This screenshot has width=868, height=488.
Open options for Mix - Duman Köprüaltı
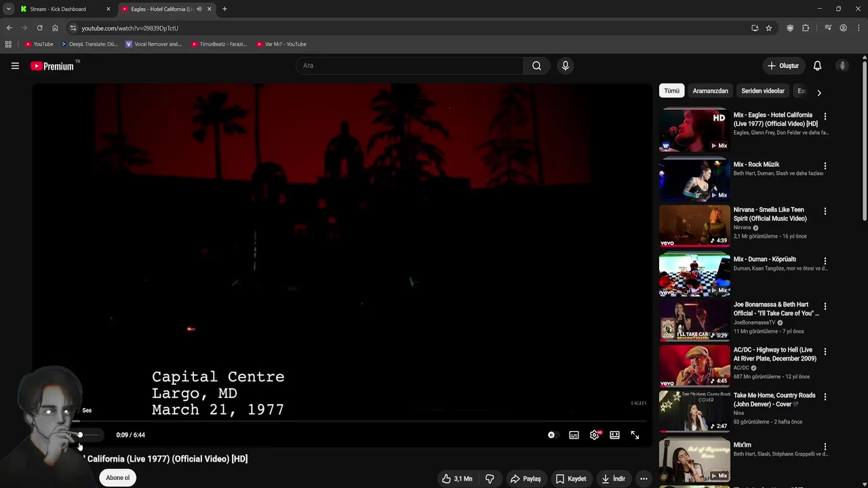[x=825, y=261]
